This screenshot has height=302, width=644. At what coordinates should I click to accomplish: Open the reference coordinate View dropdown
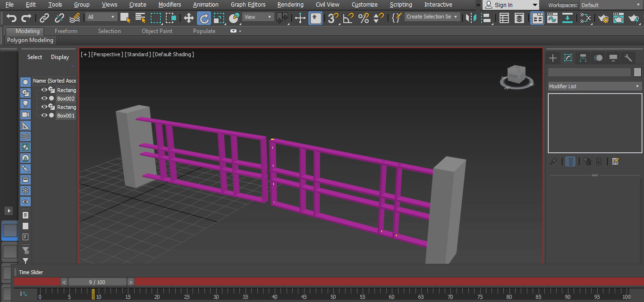[x=258, y=17]
